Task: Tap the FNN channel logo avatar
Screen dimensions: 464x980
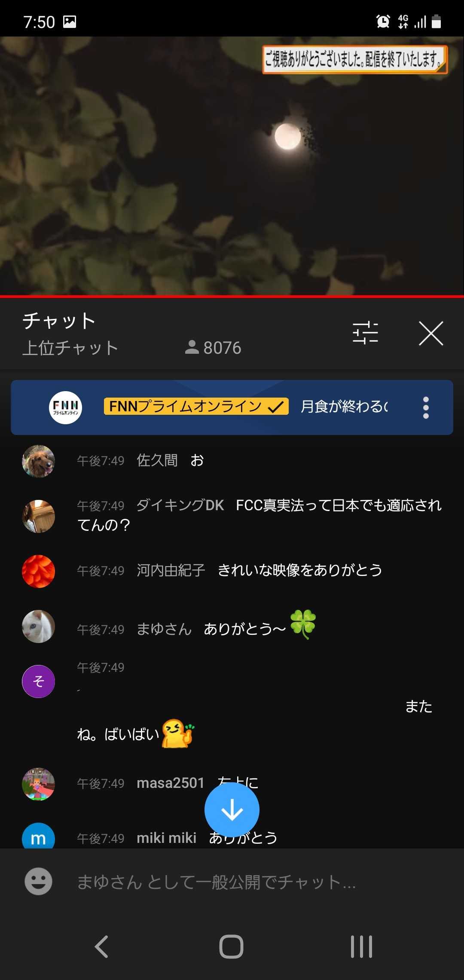Action: click(65, 407)
